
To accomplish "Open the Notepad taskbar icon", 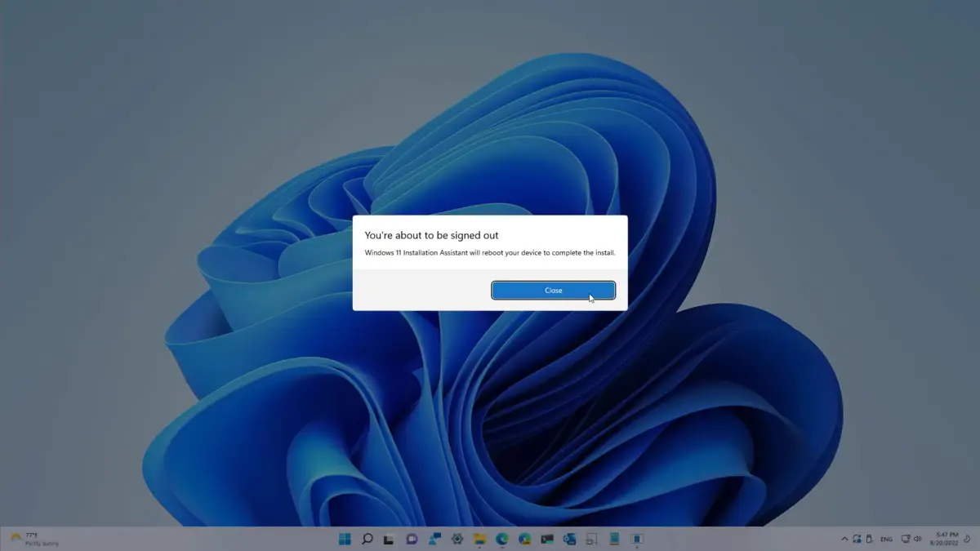I will 614,539.
